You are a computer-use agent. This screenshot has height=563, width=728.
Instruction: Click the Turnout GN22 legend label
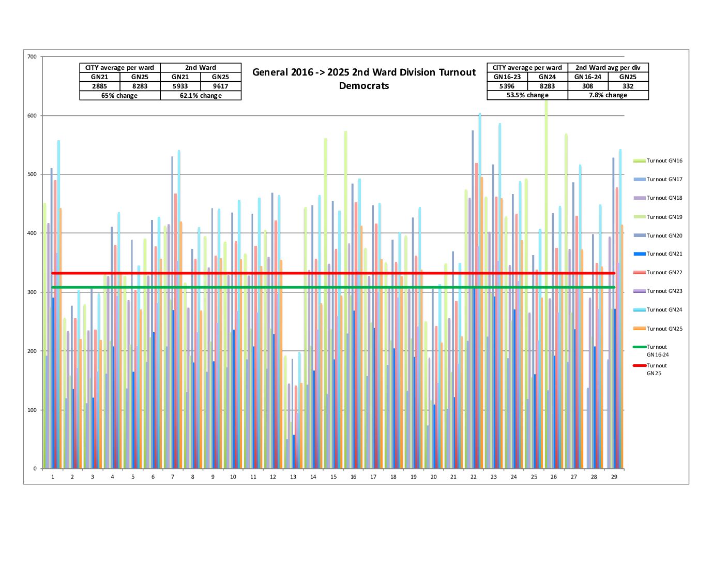[x=664, y=273]
